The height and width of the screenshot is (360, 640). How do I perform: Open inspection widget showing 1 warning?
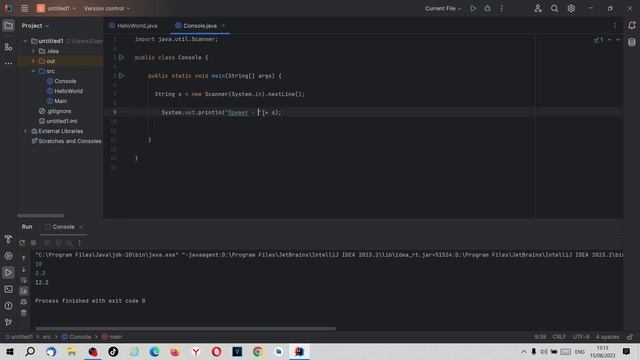[598, 40]
